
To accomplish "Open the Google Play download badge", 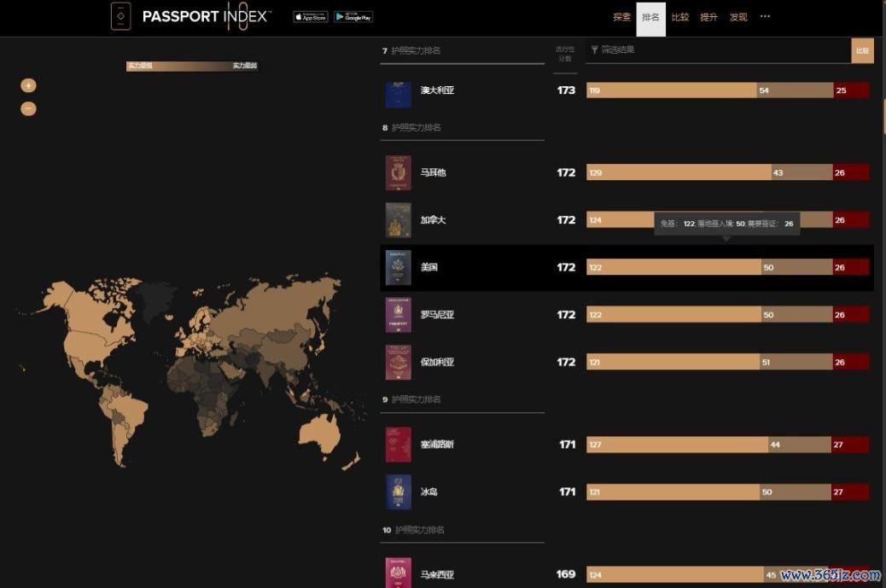I will (x=353, y=17).
